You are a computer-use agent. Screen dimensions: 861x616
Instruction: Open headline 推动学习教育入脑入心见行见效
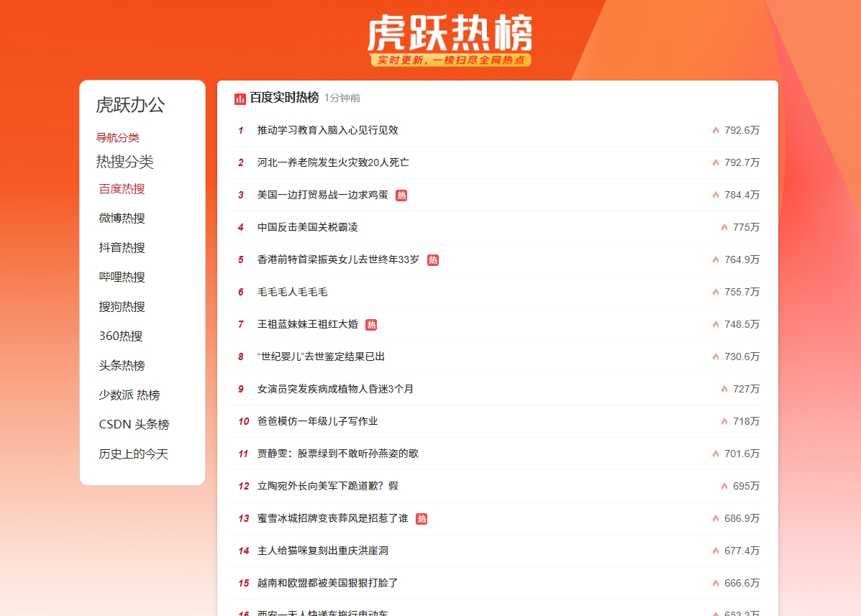click(328, 131)
